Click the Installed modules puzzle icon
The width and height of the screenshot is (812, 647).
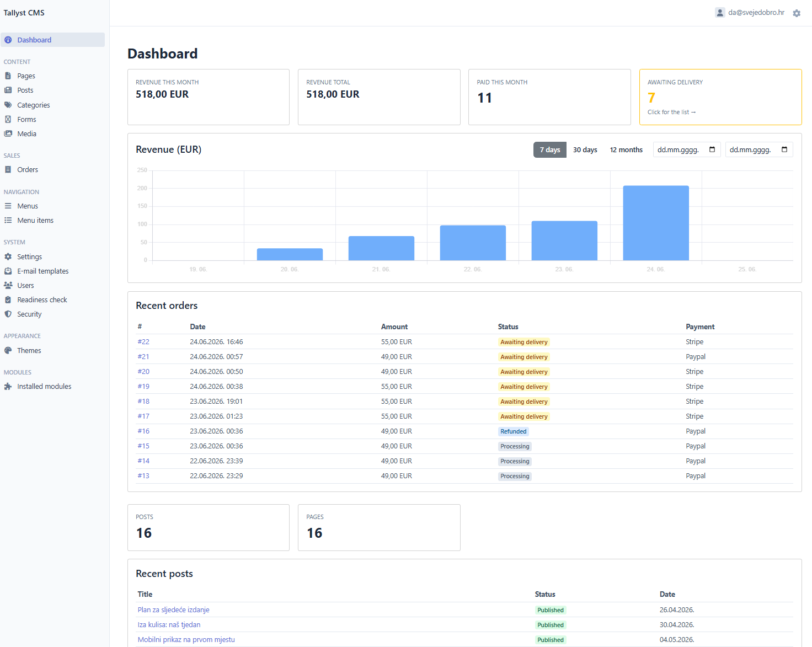8,387
